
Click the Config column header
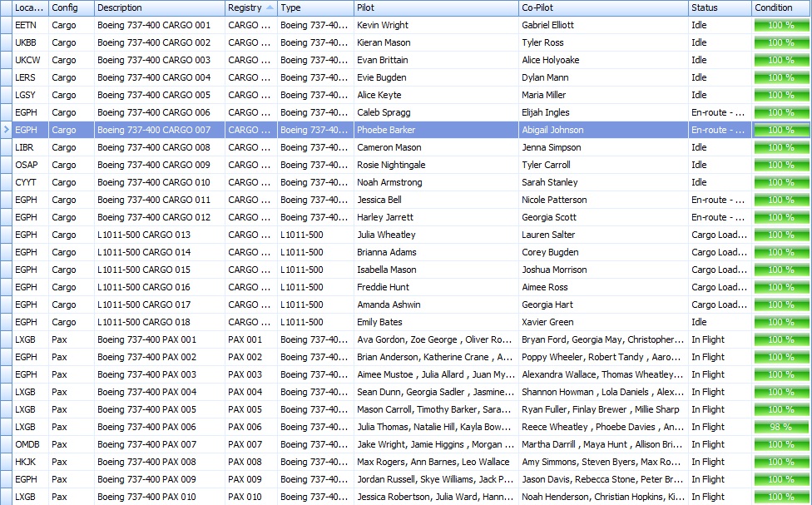click(x=71, y=7)
